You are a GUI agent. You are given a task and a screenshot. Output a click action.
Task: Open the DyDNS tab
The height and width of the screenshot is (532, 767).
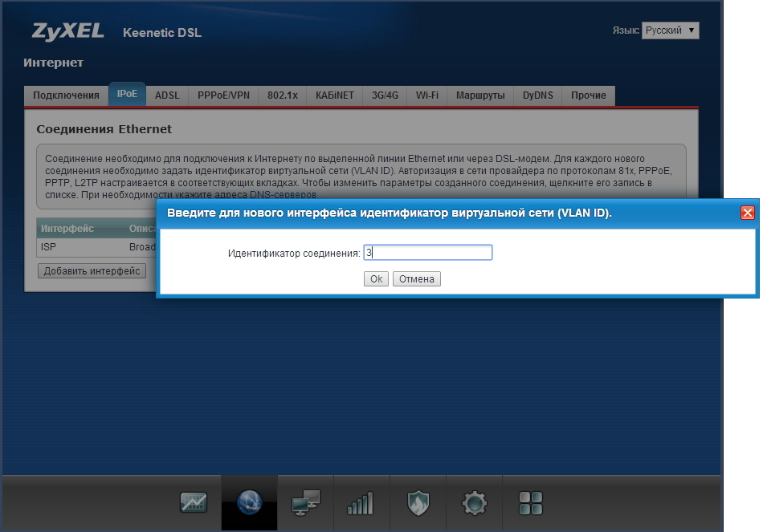537,95
